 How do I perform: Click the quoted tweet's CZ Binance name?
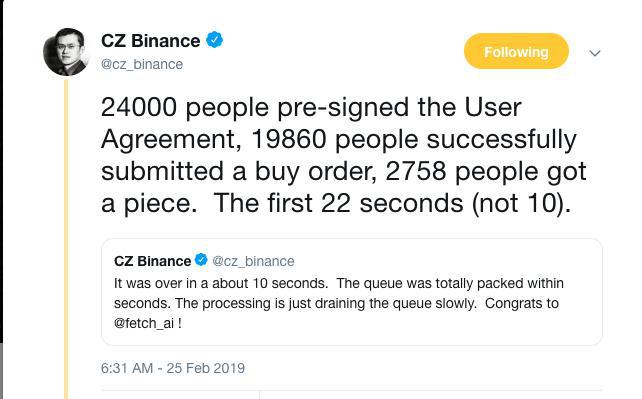tap(152, 261)
